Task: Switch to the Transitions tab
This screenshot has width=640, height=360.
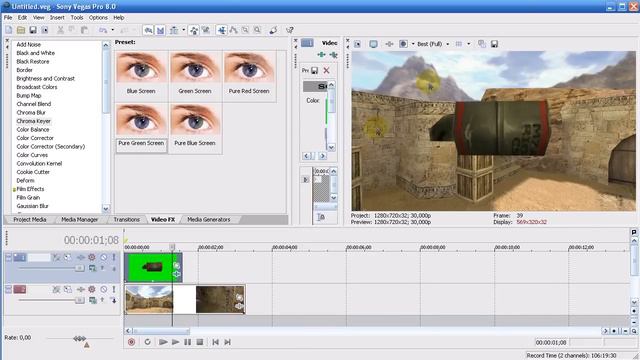Action: click(x=127, y=220)
